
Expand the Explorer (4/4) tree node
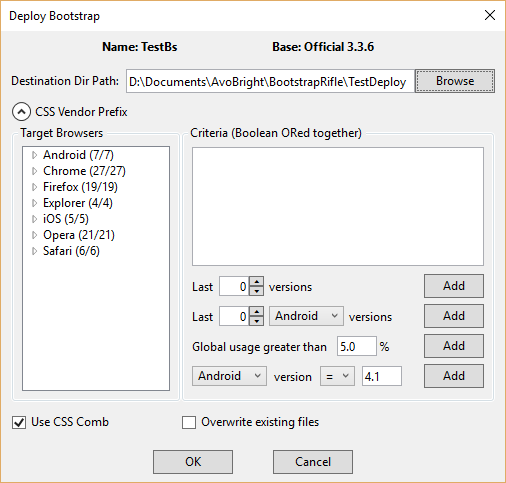pyautogui.click(x=34, y=203)
